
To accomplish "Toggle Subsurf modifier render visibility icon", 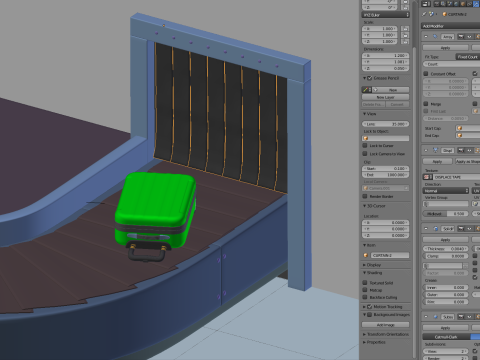I will (461, 317).
